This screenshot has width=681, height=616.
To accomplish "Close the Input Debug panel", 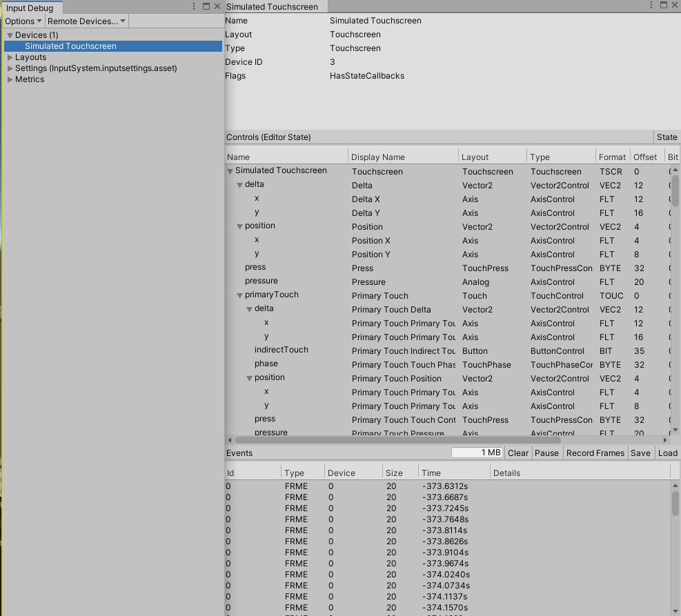I will pyautogui.click(x=217, y=6).
